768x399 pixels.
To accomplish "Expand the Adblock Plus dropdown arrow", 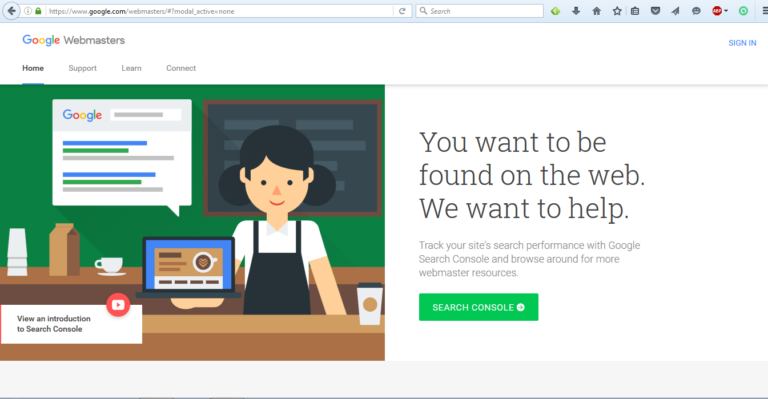I will tap(726, 11).
